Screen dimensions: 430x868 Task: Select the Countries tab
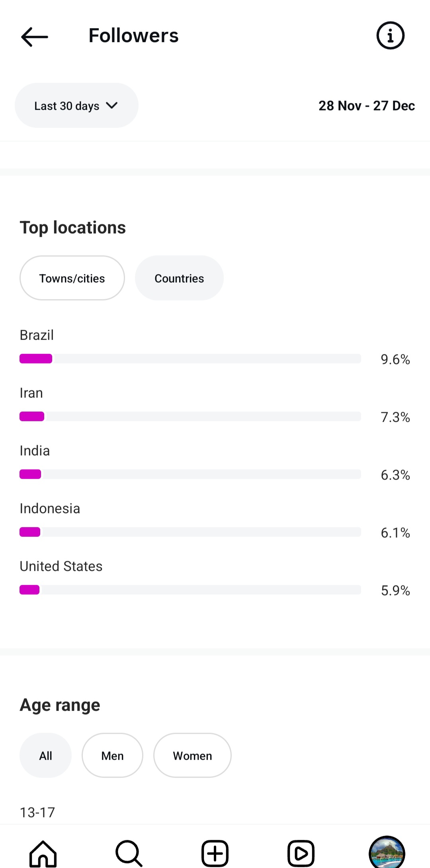point(179,278)
